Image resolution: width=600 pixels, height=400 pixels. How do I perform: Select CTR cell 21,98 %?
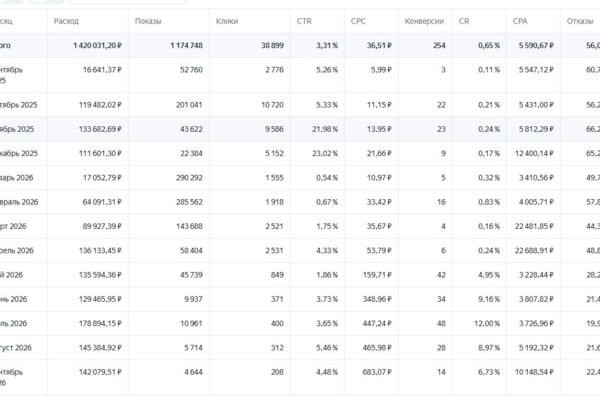325,129
